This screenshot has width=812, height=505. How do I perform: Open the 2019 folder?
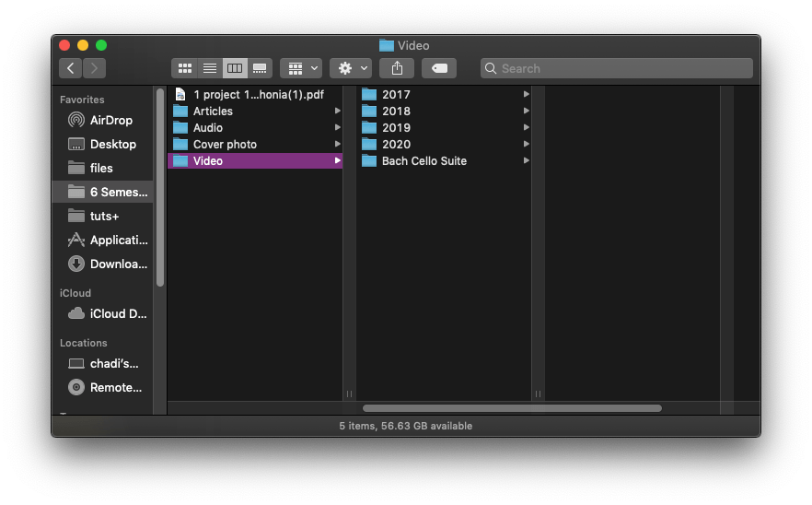point(396,127)
